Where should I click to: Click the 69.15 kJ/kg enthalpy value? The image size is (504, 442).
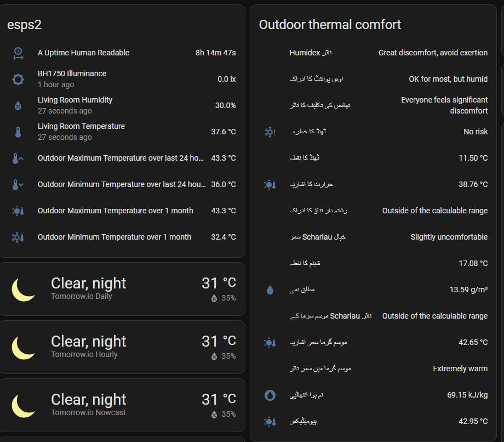click(x=467, y=395)
